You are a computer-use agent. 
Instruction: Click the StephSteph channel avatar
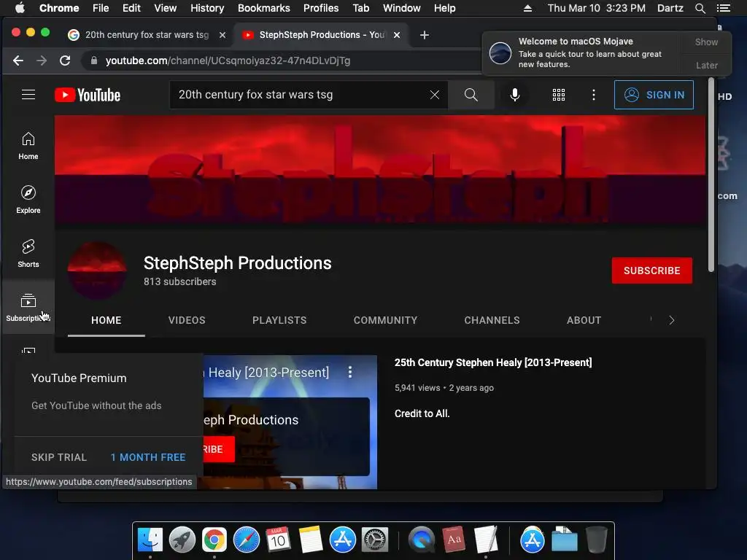click(97, 271)
